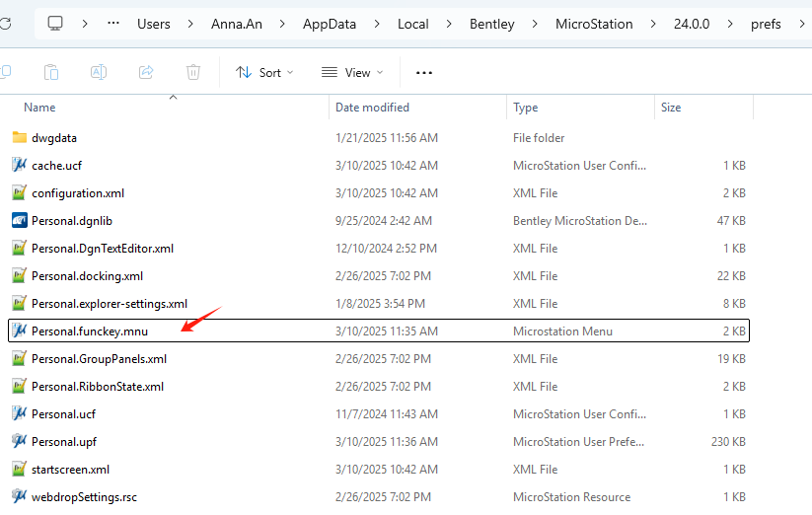Navigate to 24.0.0 in the breadcrumb

(x=692, y=24)
